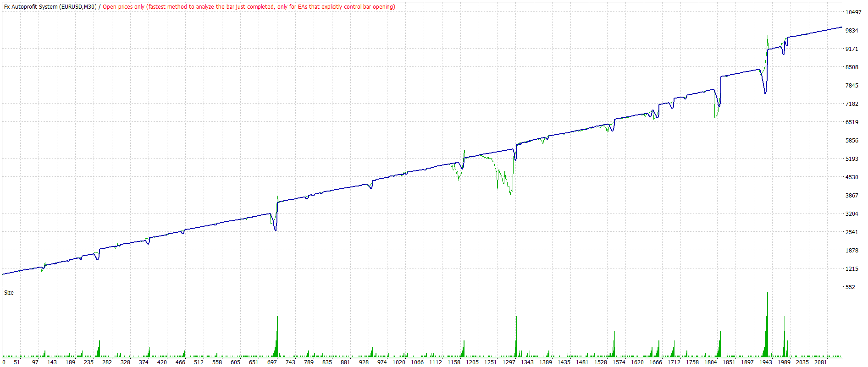Click y-axis value 5856
Viewport: 868px width, 367px height.
(x=852, y=141)
